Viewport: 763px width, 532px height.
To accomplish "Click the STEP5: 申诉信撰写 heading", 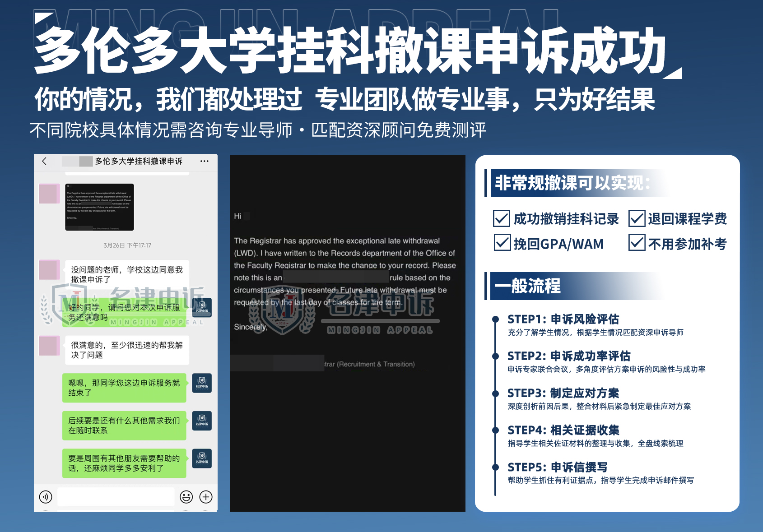I will click(557, 467).
